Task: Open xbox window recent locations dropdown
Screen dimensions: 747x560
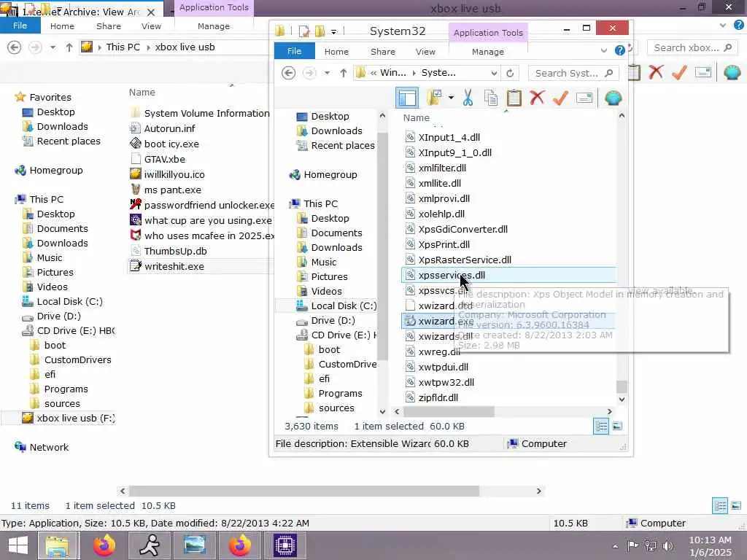Action: 53,47
